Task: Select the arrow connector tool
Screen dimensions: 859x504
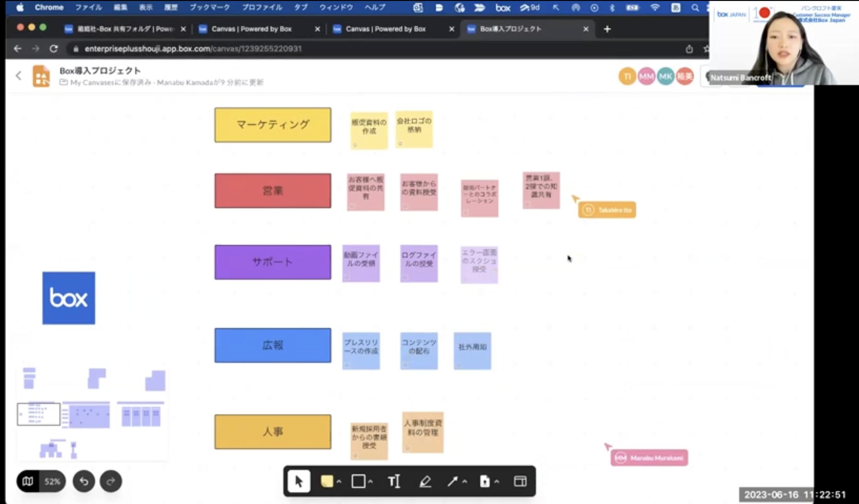Action: 452,481
